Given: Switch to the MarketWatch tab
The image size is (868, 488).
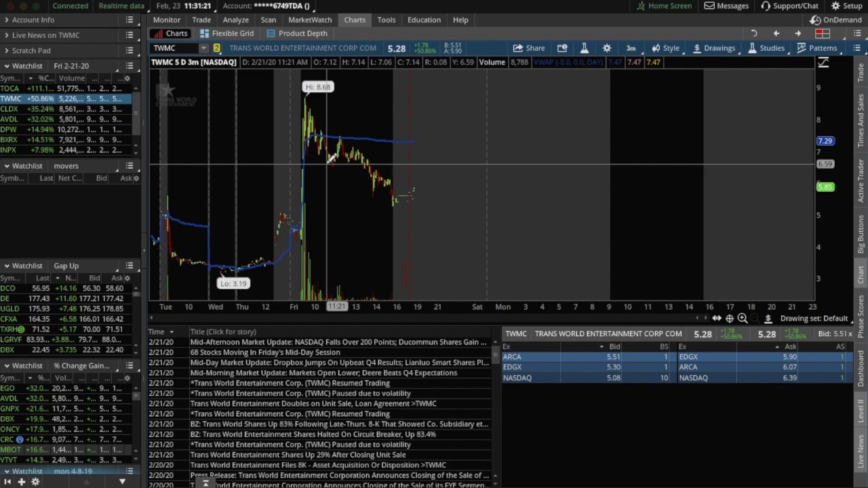Looking at the screenshot, I should point(310,20).
